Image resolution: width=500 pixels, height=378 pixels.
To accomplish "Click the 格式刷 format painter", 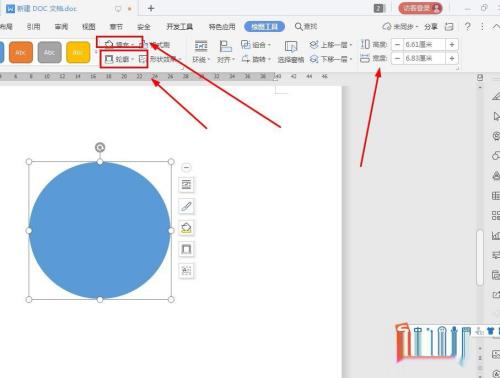I will pos(155,44).
